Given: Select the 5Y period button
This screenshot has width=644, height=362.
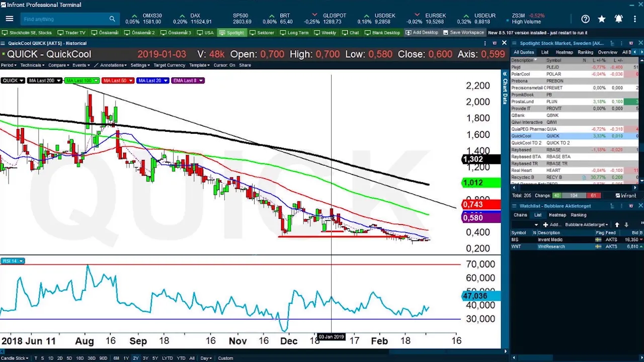Looking at the screenshot, I should tap(155, 358).
